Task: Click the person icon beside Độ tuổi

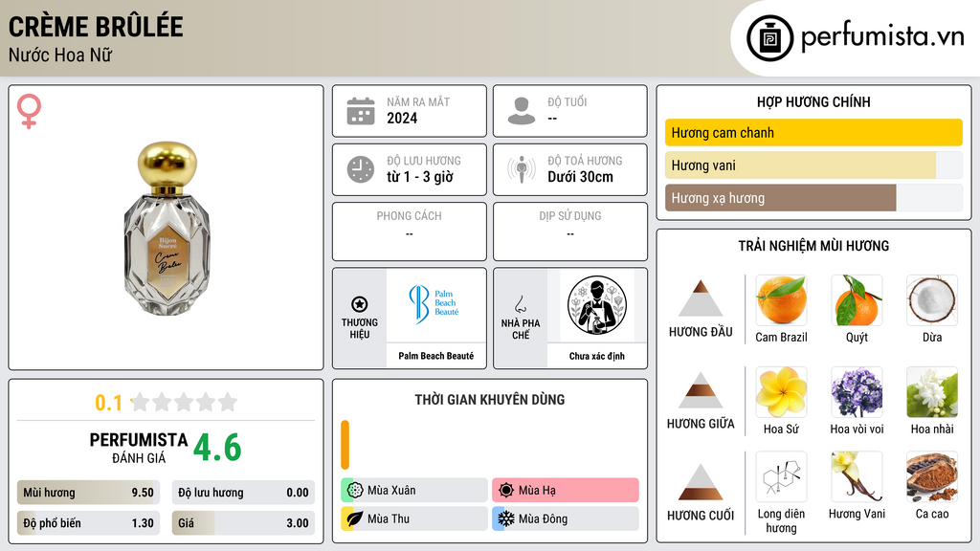Action: coord(522,111)
